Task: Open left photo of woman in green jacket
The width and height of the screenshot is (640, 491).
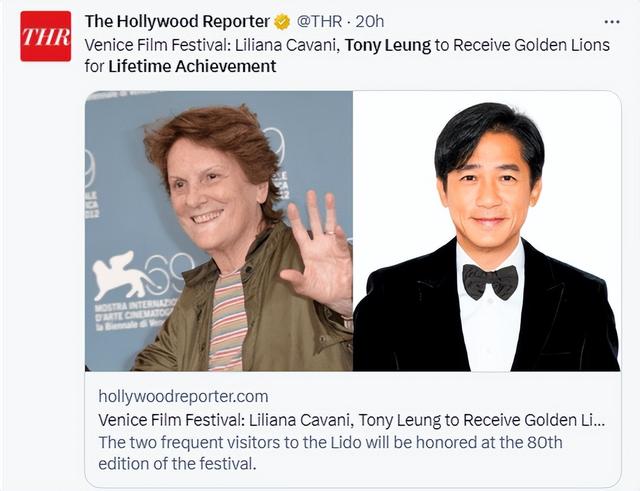Action: point(219,231)
